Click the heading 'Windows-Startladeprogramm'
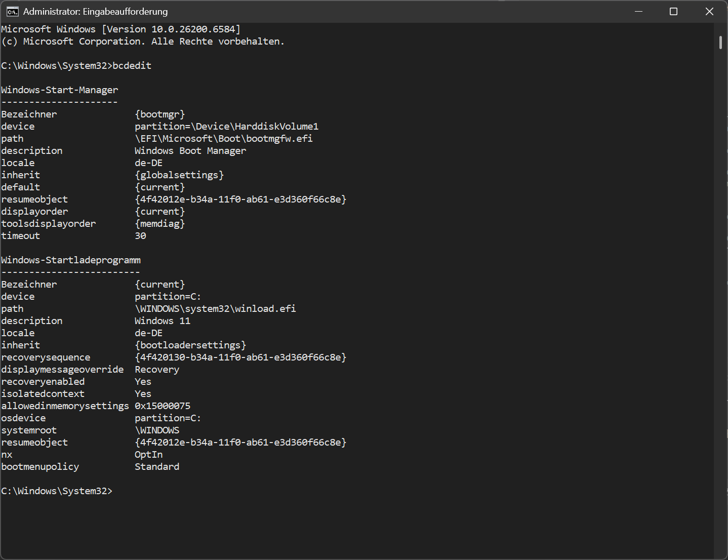Image resolution: width=728 pixels, height=560 pixels. 71,260
